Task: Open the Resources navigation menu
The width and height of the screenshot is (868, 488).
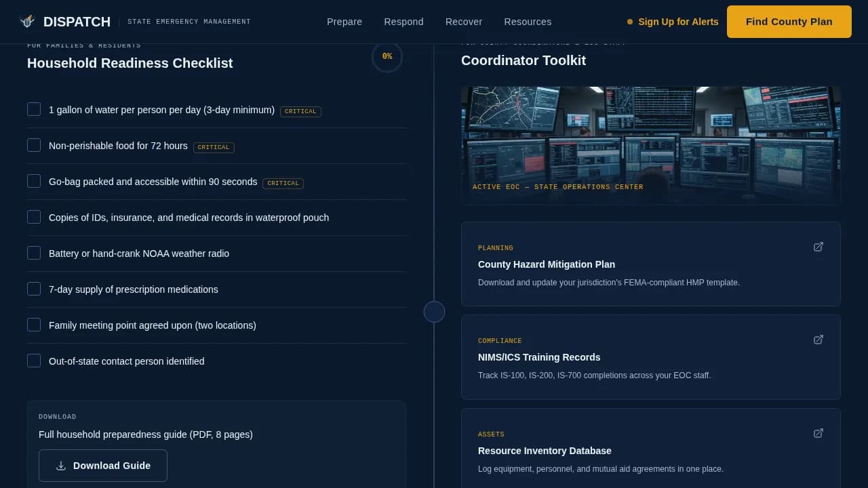Action: (x=528, y=22)
